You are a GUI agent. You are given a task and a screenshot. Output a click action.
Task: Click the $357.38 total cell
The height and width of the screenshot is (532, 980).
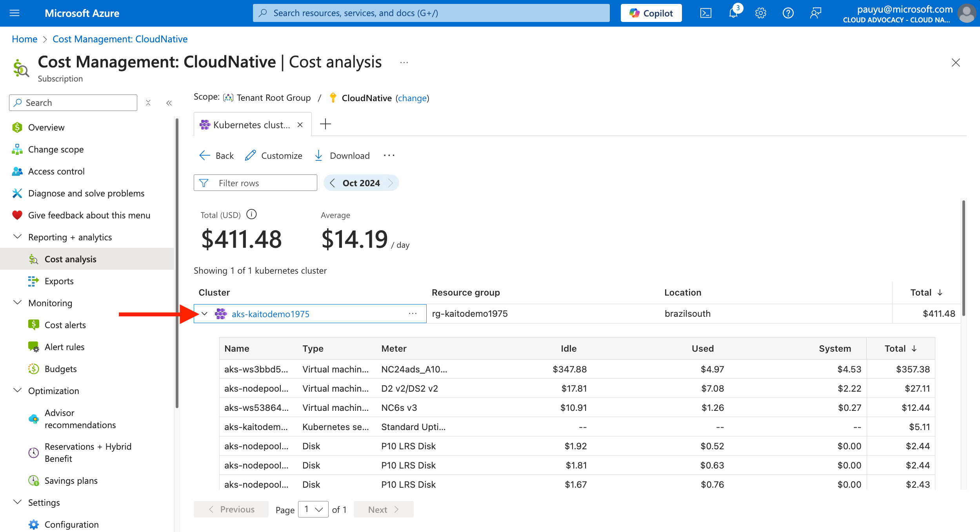click(x=913, y=369)
